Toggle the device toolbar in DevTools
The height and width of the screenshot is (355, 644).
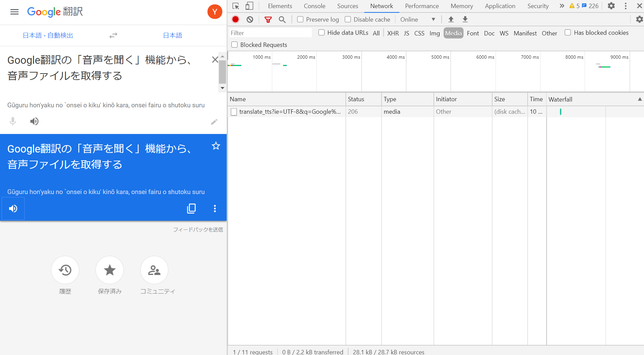[249, 6]
